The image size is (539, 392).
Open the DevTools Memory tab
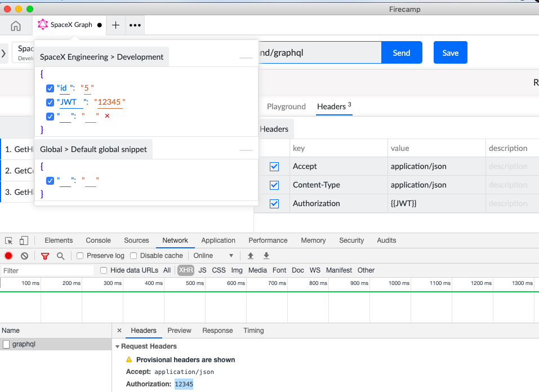[x=313, y=240]
